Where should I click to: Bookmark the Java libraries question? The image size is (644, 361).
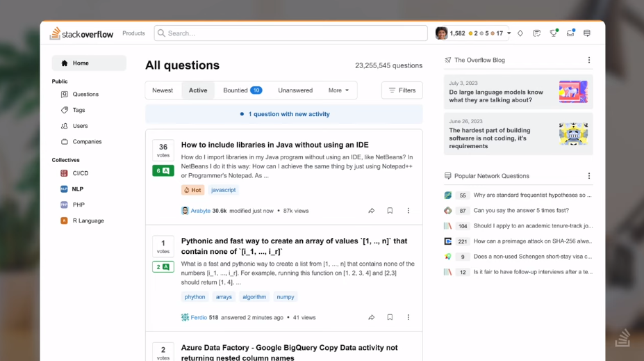[x=390, y=211]
